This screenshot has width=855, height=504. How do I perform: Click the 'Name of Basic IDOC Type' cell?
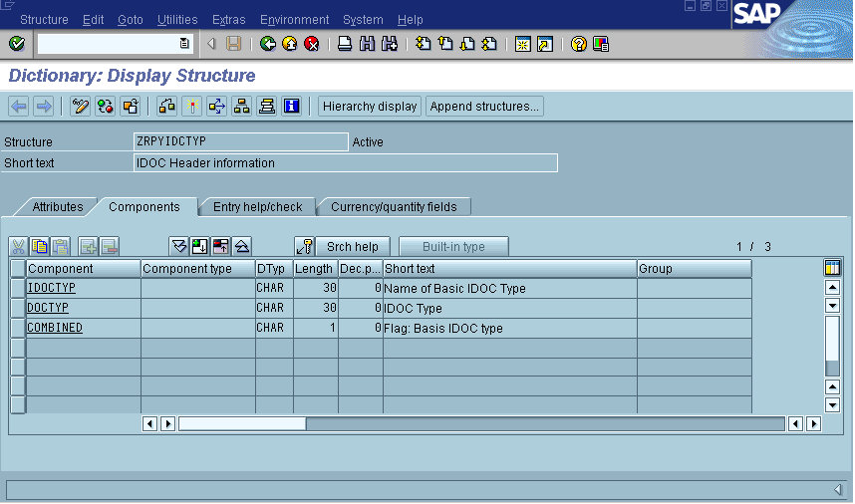pos(510,288)
